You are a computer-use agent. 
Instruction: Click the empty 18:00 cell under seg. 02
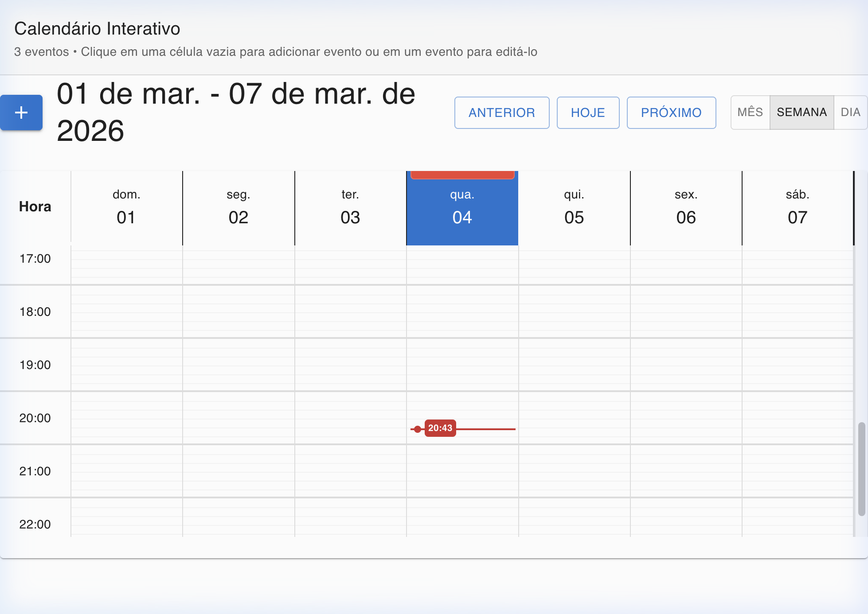[239, 311]
